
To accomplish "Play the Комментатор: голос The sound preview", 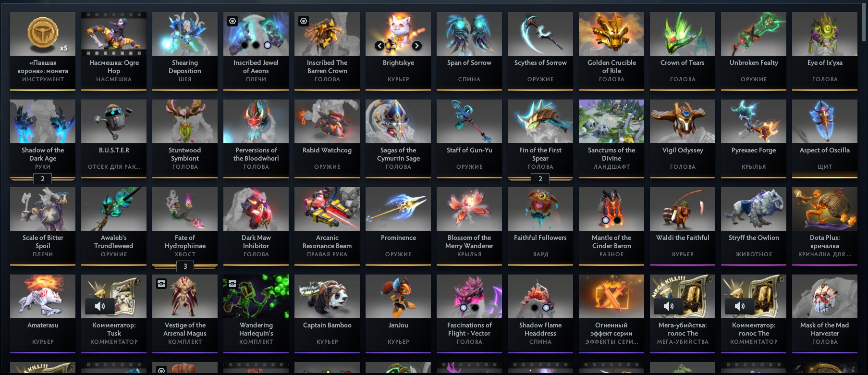I will click(x=740, y=306).
